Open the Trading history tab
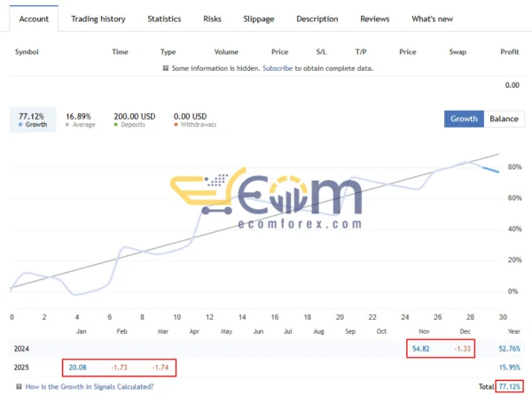This screenshot has width=532, height=395. click(x=98, y=19)
